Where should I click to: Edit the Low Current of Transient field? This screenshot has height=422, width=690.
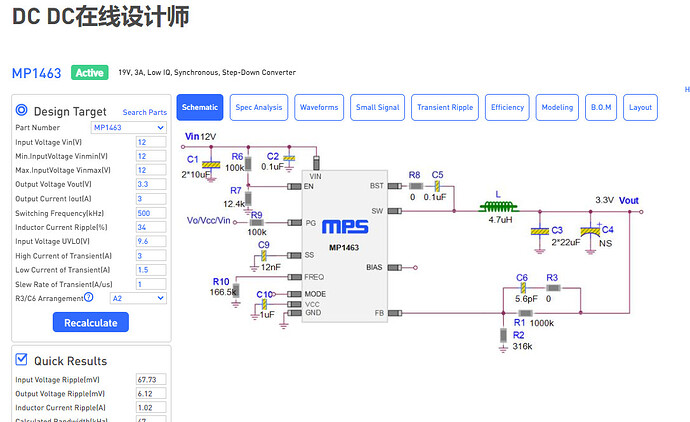pos(151,270)
